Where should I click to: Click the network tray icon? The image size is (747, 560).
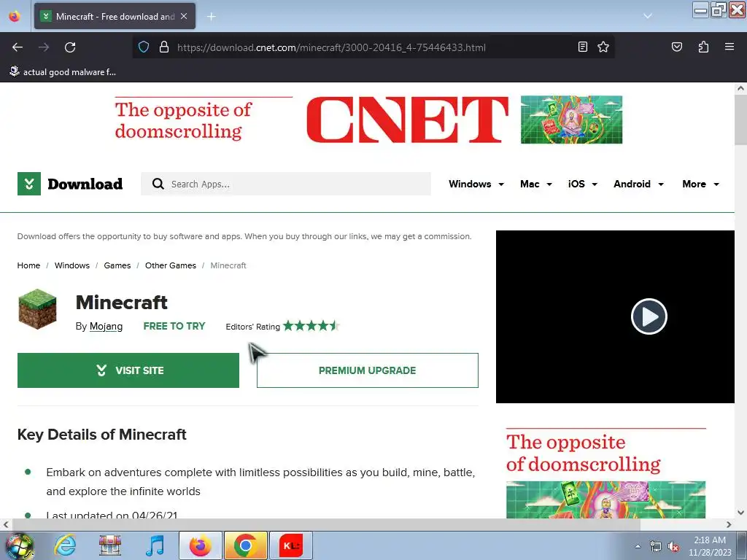pyautogui.click(x=656, y=547)
